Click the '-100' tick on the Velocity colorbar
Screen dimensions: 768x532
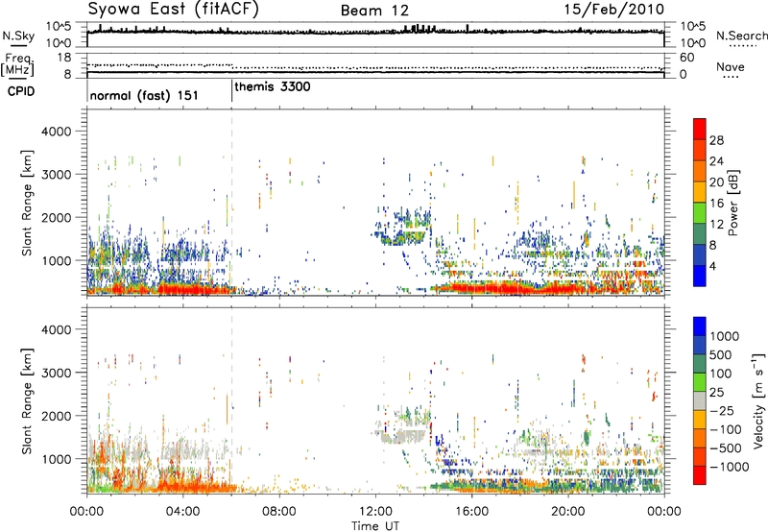pyautogui.click(x=726, y=429)
